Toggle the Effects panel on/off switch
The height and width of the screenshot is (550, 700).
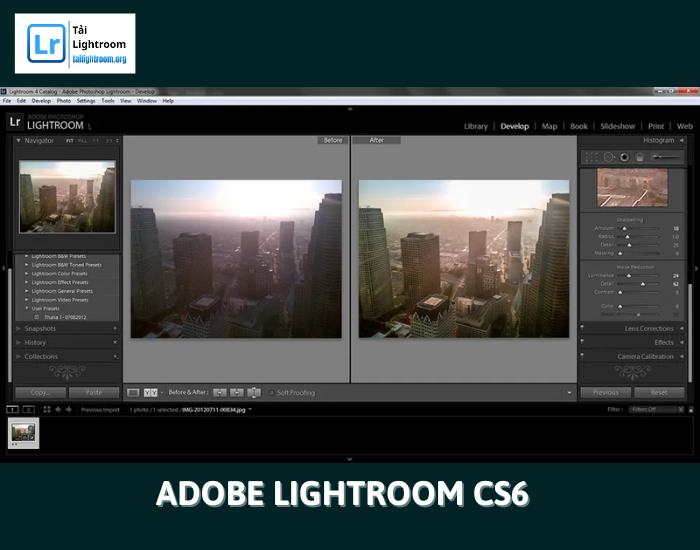click(x=583, y=342)
